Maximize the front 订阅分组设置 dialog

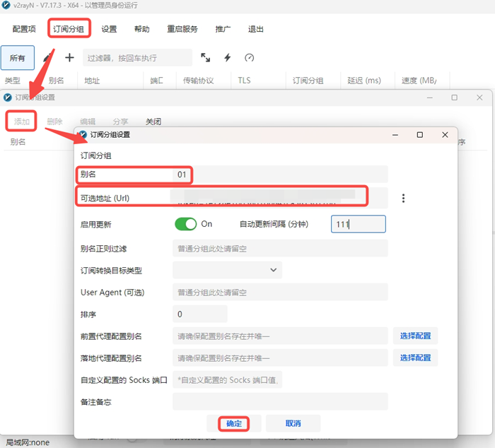point(420,135)
